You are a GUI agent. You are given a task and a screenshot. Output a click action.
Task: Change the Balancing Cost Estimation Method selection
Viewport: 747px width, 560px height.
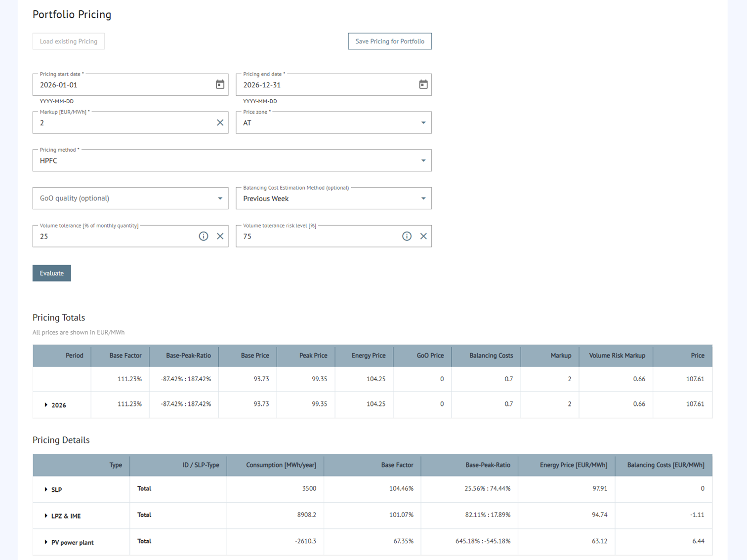click(423, 198)
